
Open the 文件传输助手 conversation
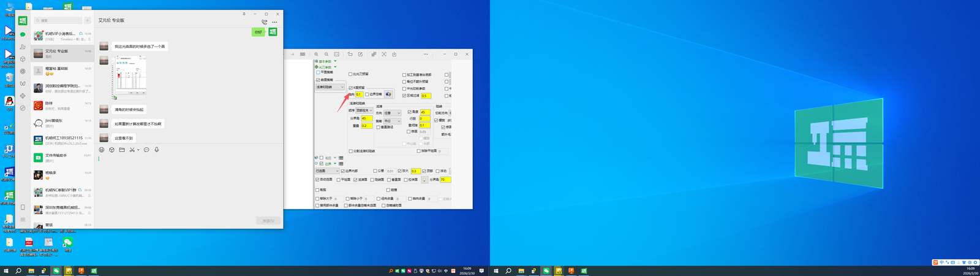pyautogui.click(x=63, y=158)
